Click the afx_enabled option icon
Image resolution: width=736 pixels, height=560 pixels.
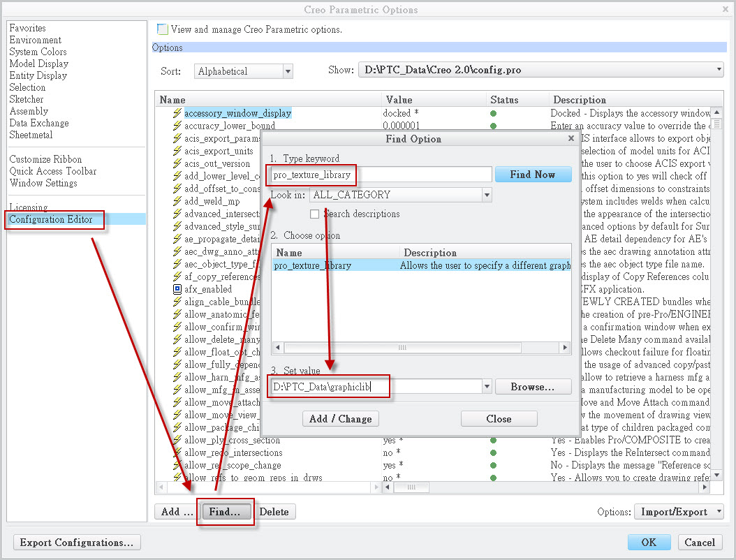[177, 289]
